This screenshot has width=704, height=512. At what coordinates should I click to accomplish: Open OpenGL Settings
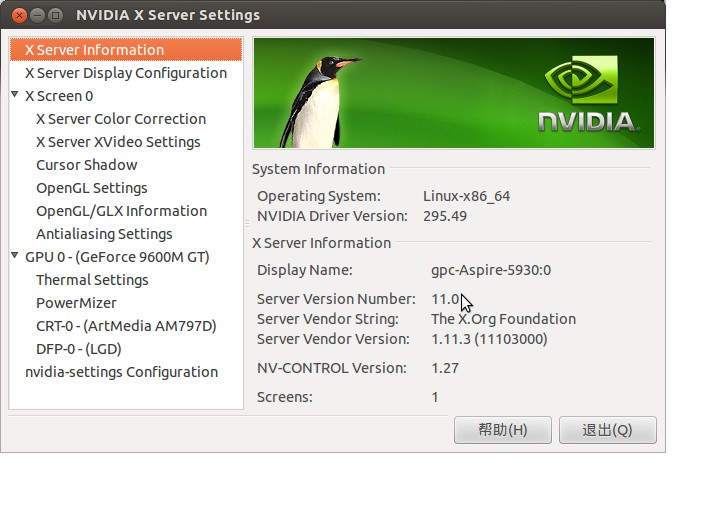click(92, 188)
